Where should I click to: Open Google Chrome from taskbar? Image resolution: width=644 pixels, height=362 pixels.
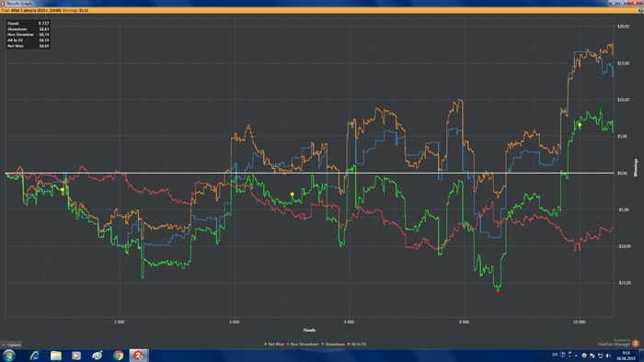[x=119, y=355]
